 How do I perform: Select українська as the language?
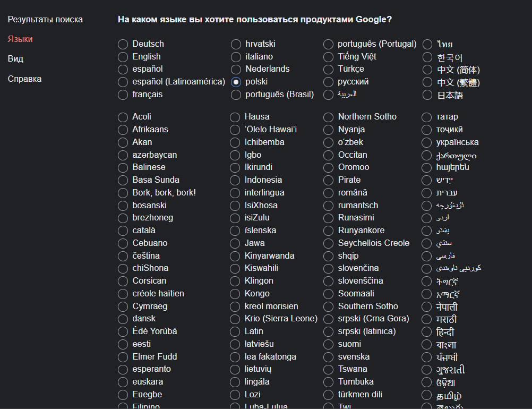tap(427, 142)
